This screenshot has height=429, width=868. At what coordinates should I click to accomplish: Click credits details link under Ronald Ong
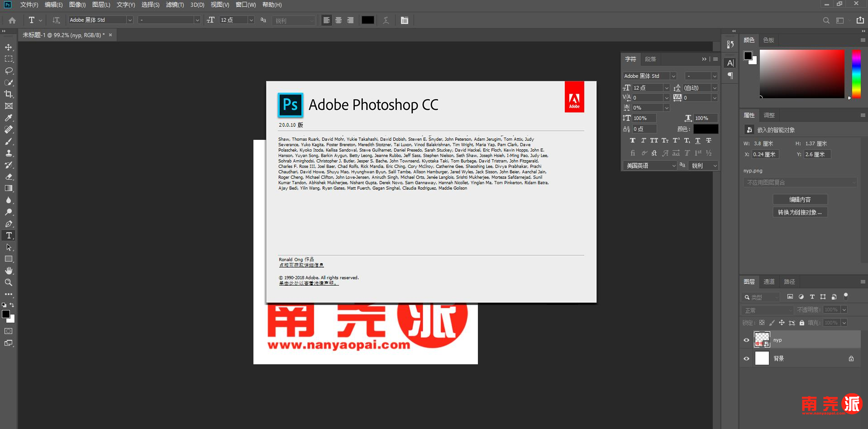[301, 265]
